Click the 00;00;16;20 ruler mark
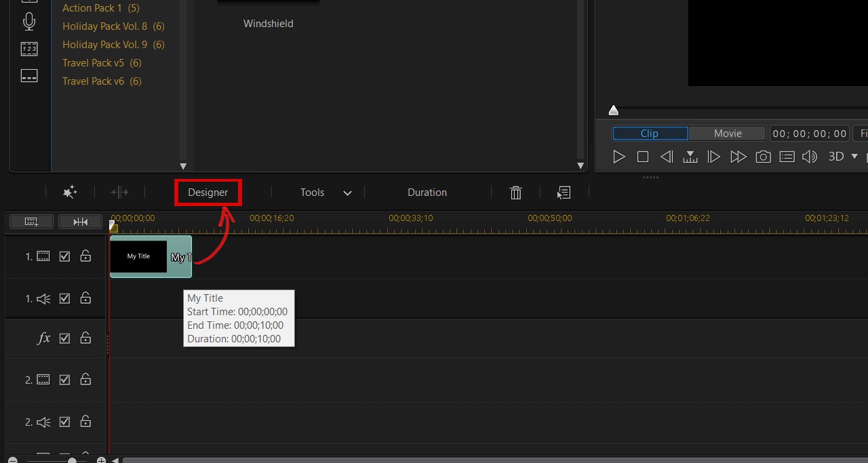Viewport: 868px width, 463px height. (x=272, y=218)
